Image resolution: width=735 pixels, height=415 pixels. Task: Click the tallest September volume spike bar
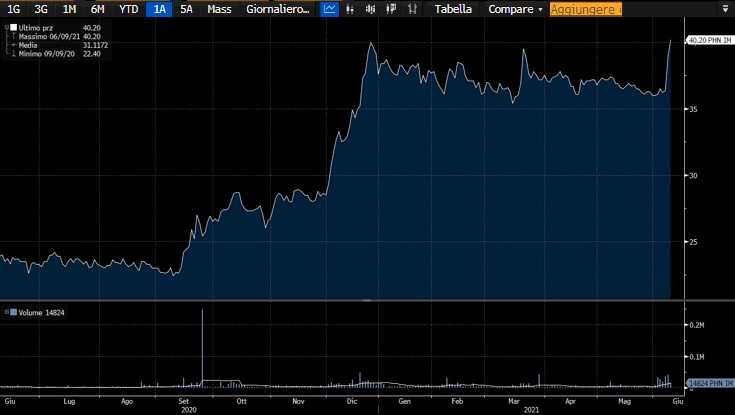[x=202, y=347]
